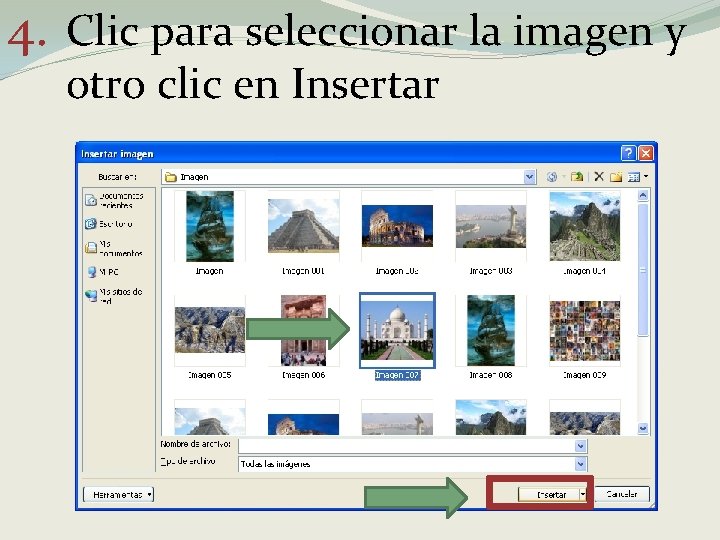Click the vertical scrollbar thumb
The image size is (720, 540).
[643, 270]
